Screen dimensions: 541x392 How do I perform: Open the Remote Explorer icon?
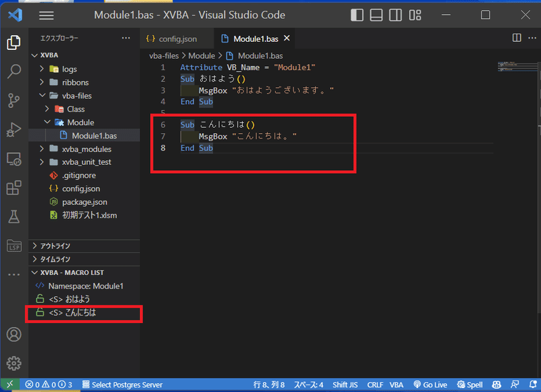tap(15, 159)
